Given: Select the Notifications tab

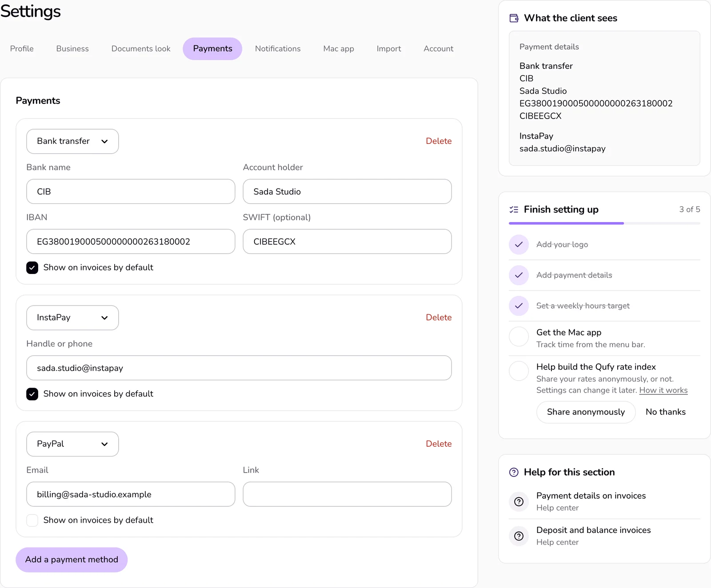Looking at the screenshot, I should (x=278, y=49).
